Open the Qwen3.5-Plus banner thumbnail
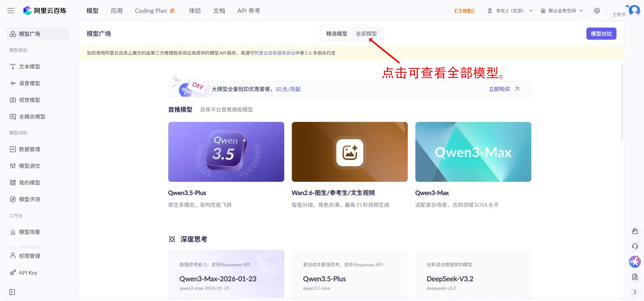 (x=226, y=152)
